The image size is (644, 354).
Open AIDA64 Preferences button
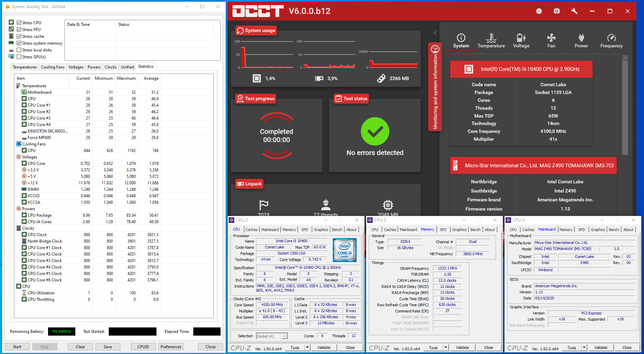click(171, 347)
